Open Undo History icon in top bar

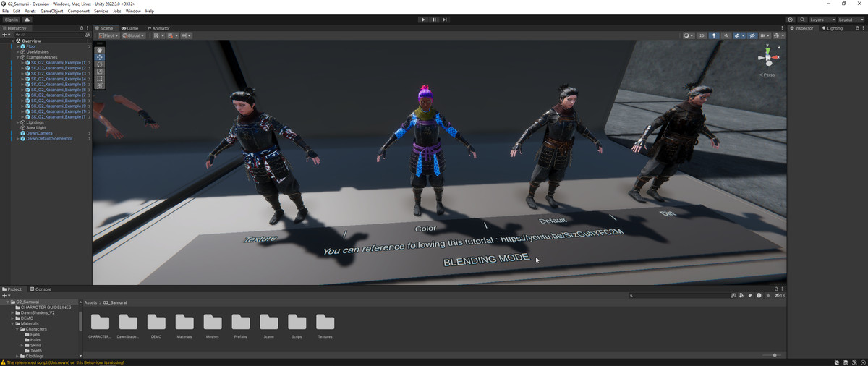coord(791,20)
